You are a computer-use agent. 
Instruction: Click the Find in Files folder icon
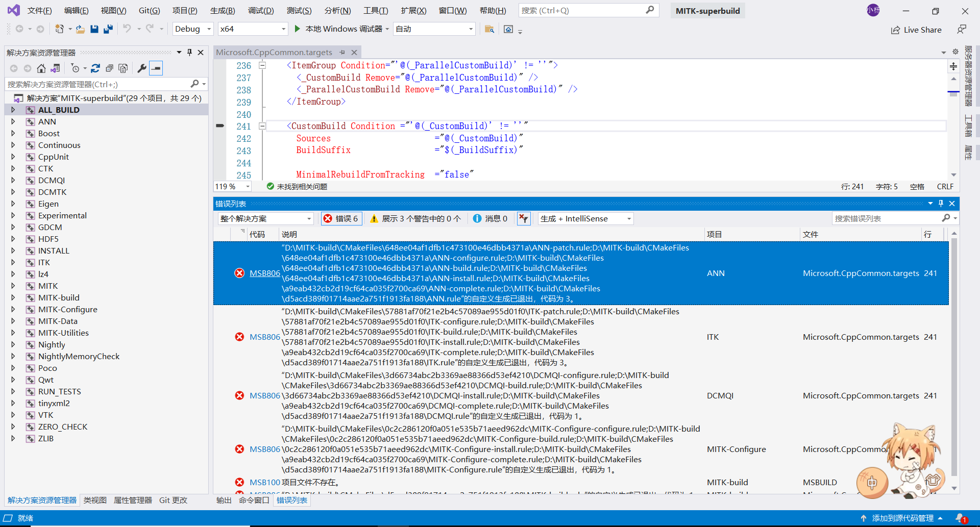[489, 29]
